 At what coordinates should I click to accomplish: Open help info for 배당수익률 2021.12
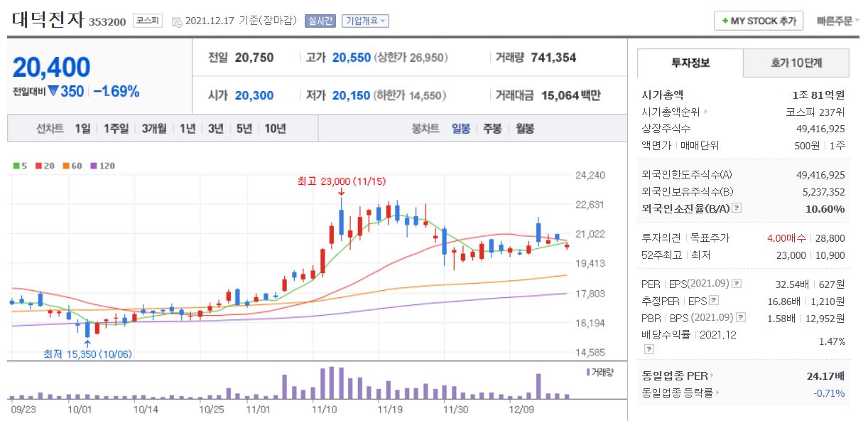[x=649, y=348]
